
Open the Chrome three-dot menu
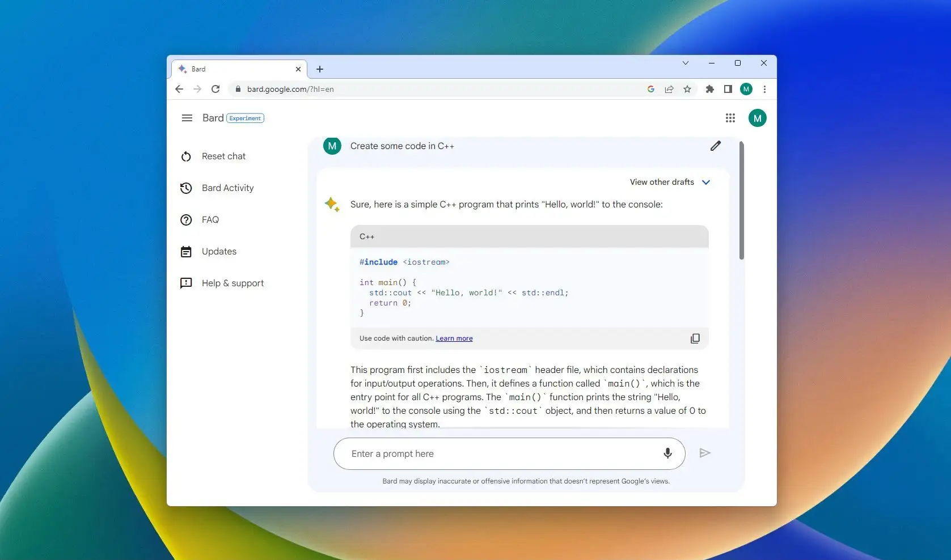coord(764,89)
